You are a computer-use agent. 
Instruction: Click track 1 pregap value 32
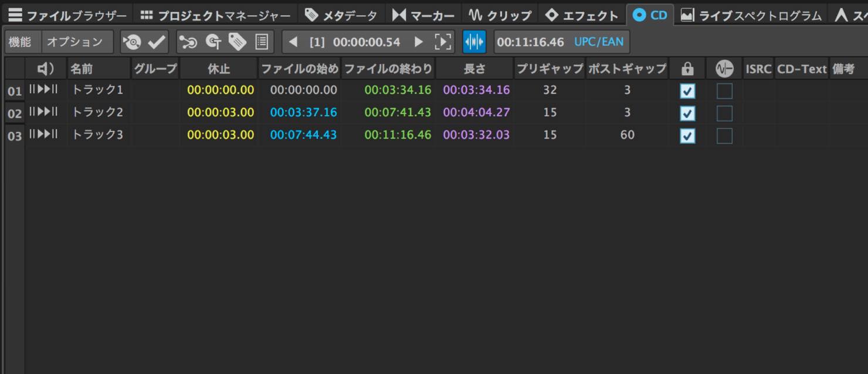pyautogui.click(x=550, y=90)
